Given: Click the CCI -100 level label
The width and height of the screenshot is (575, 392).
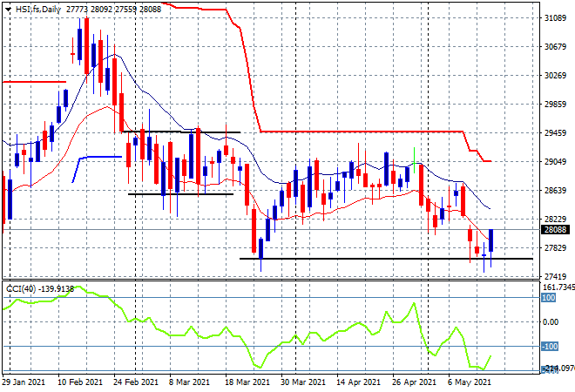Looking at the screenshot, I should (x=550, y=346).
